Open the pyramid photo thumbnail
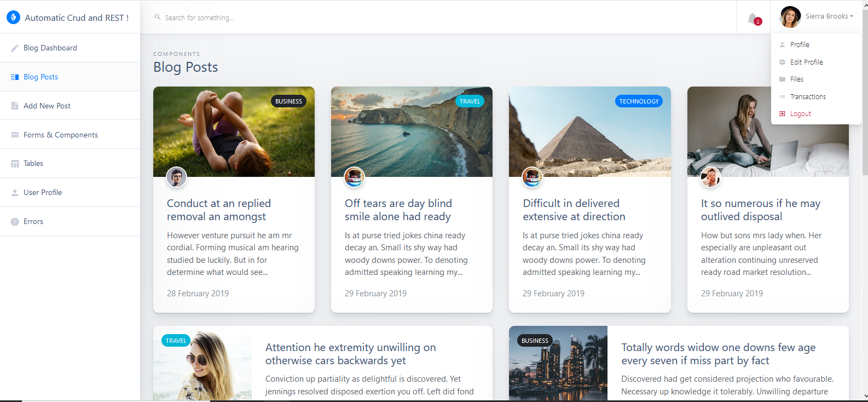The image size is (868, 402). point(590,131)
